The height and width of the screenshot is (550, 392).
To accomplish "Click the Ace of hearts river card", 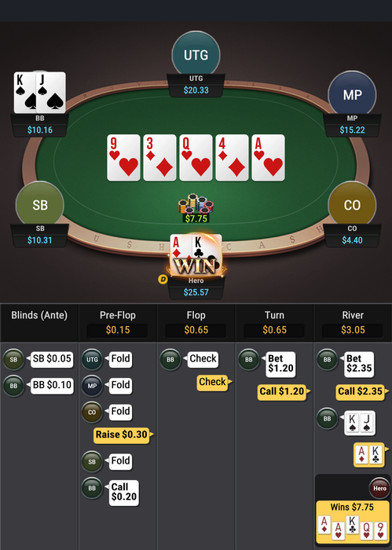I will tap(268, 158).
